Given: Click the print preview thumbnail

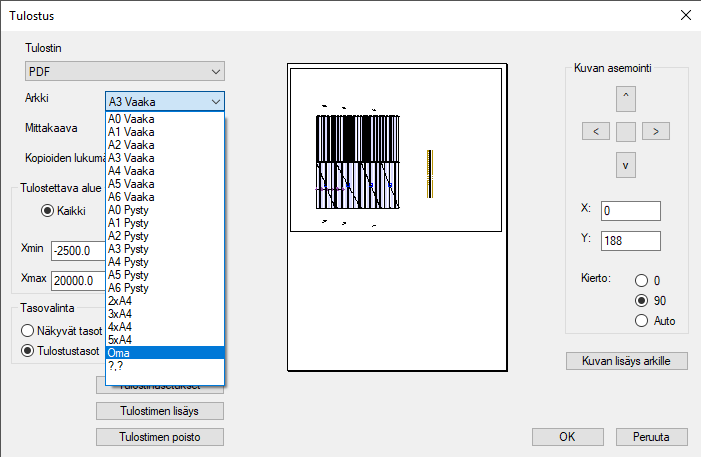Looking at the screenshot, I should coord(395,148).
